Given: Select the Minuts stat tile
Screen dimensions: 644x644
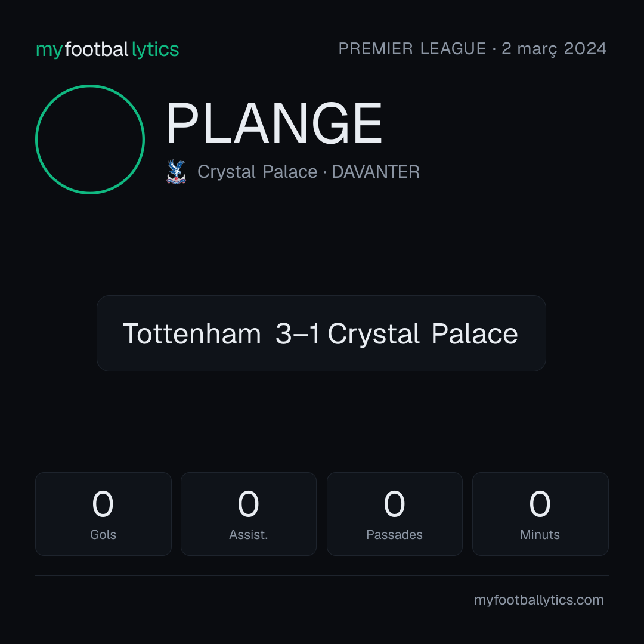Looking at the screenshot, I should tap(540, 514).
